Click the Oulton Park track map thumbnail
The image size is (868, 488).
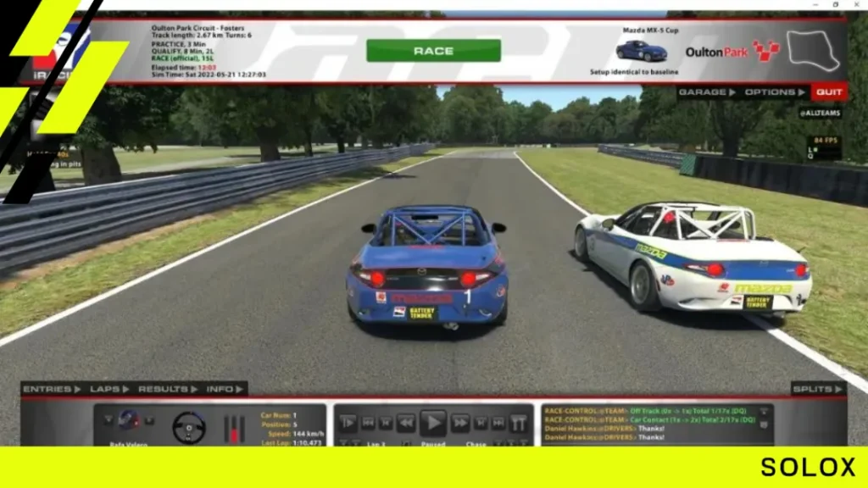coord(813,50)
